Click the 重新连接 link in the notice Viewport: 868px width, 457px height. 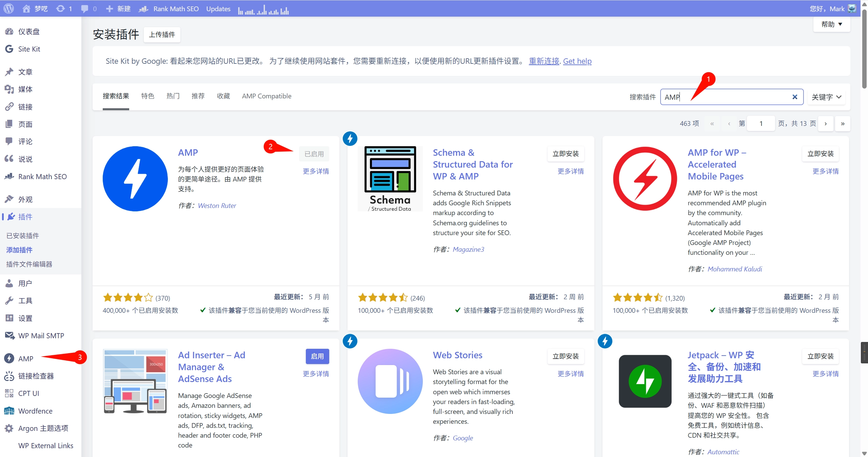(x=544, y=61)
